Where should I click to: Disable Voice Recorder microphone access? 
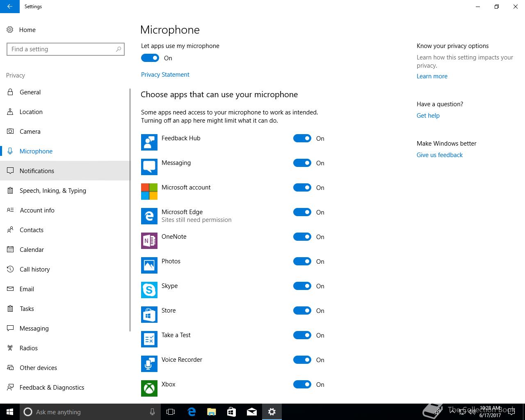[302, 360]
